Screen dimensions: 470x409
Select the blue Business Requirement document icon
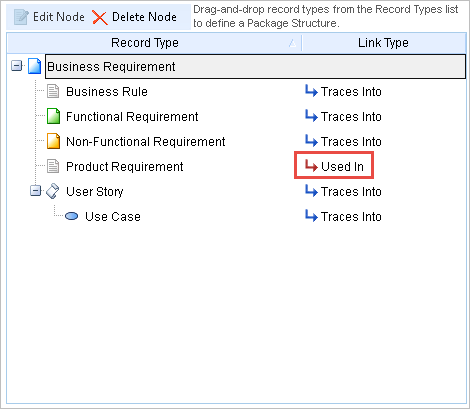tap(34, 66)
